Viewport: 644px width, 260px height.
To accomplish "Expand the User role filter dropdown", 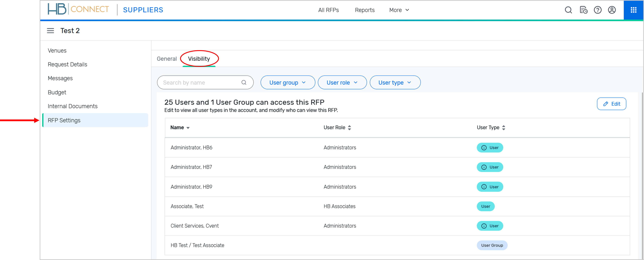I will point(342,83).
